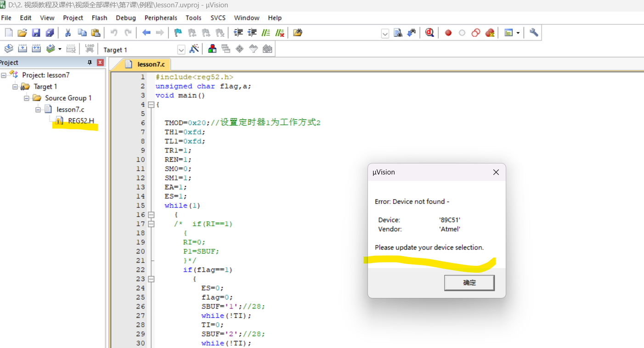This screenshot has height=348, width=644.
Task: Click the Batch Build layered icon
Action: [50, 49]
